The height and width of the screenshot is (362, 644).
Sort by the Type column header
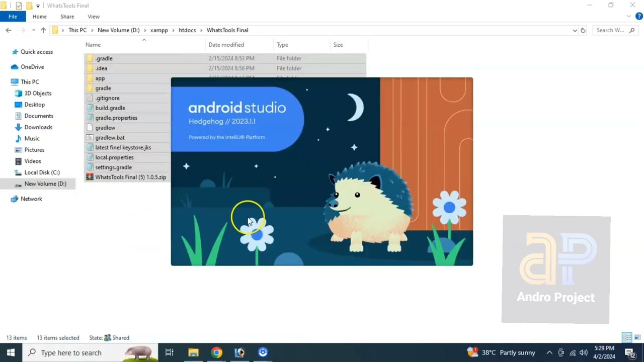(x=302, y=45)
